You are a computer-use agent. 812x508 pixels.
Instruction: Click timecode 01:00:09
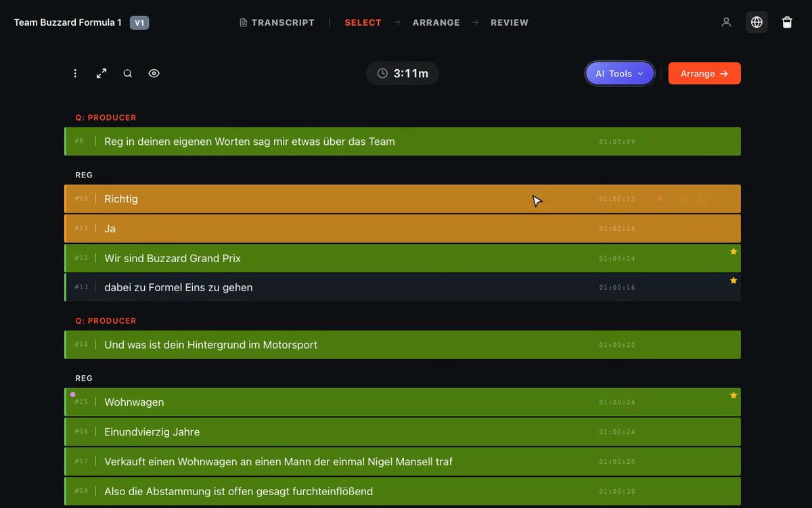click(617, 142)
